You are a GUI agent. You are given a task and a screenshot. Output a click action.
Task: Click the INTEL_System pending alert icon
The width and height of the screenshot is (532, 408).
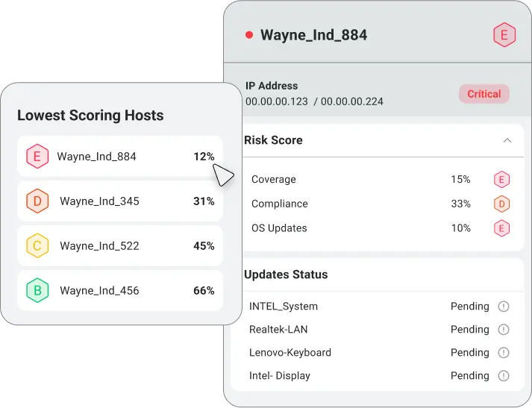point(504,307)
